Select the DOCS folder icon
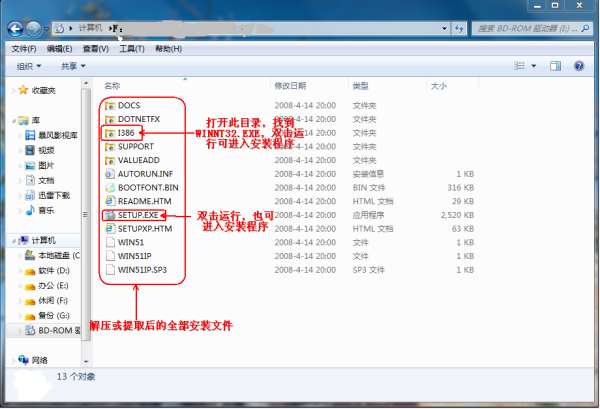Viewport: 600px width, 409px height. (110, 106)
